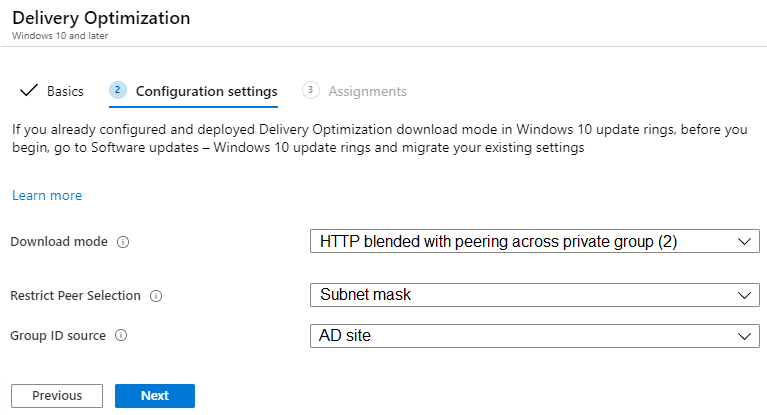Open the Group ID source AD site dropdown
The width and height of the screenshot is (767, 415).
(x=534, y=336)
